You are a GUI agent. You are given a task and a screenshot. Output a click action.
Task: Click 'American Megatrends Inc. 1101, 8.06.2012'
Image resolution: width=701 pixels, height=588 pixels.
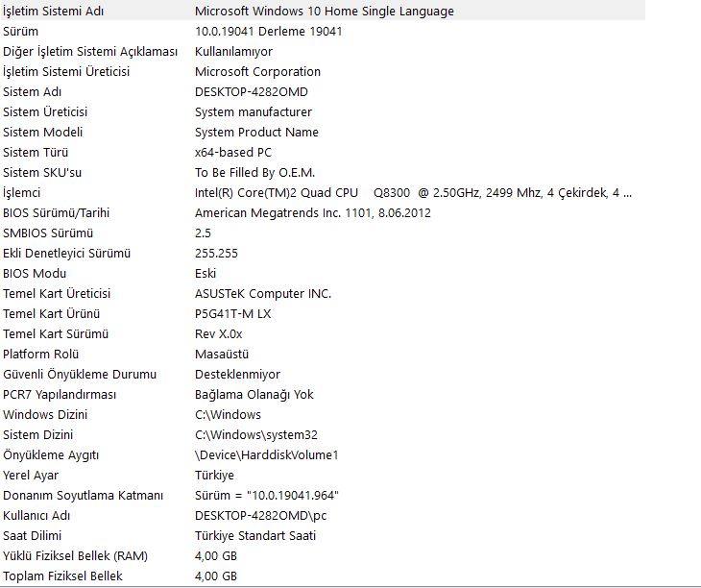pos(312,213)
